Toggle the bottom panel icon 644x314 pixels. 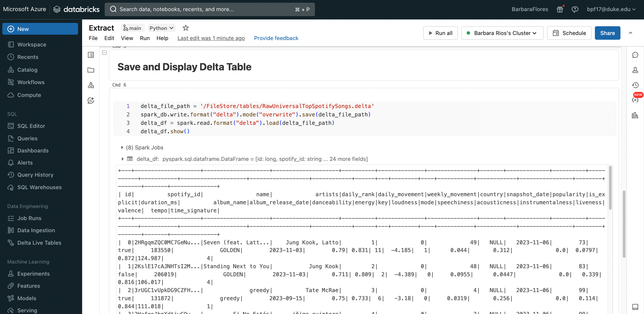pyautogui.click(x=635, y=307)
